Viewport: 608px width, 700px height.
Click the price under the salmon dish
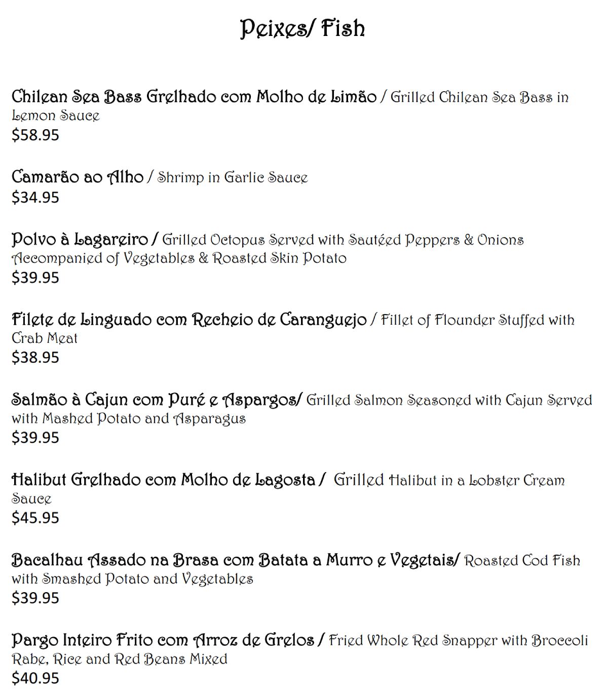tap(35, 437)
